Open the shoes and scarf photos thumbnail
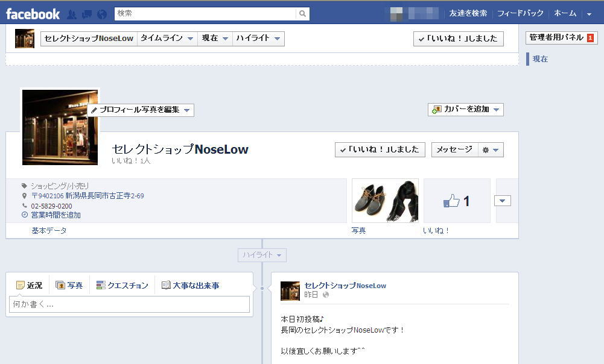The width and height of the screenshot is (604, 364). coord(385,201)
